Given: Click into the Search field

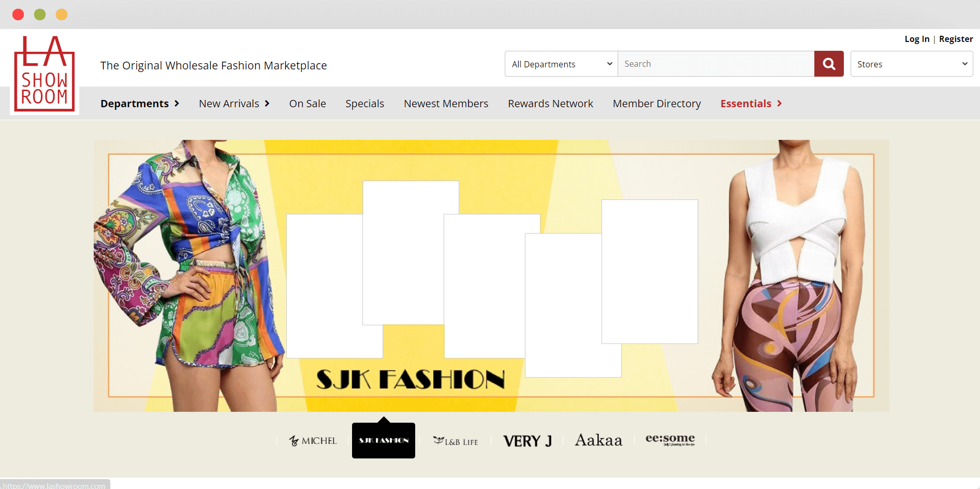Looking at the screenshot, I should tap(716, 64).
